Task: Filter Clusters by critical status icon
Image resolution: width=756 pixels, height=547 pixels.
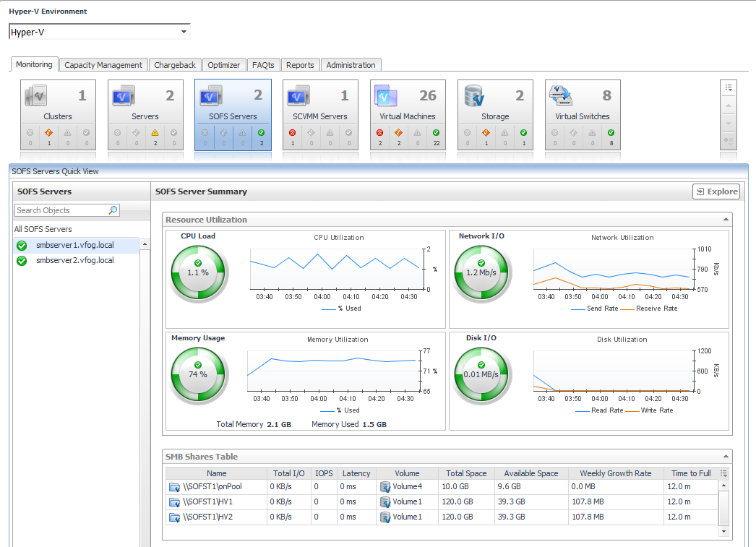Action: click(x=48, y=132)
